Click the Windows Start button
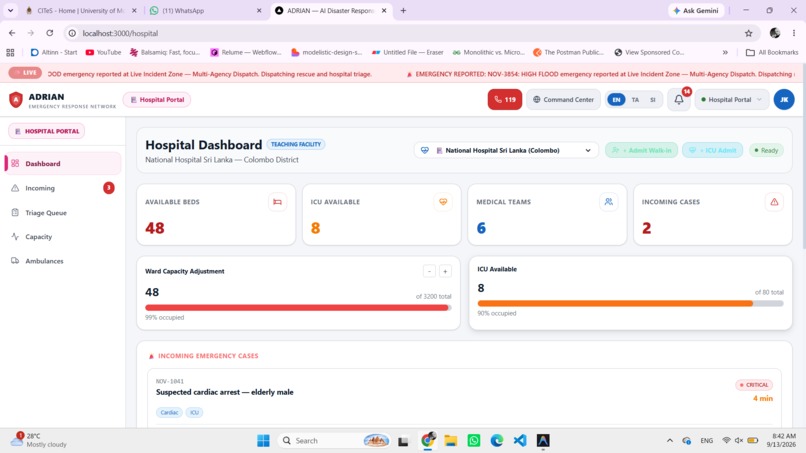The width and height of the screenshot is (806, 453). 263,441
